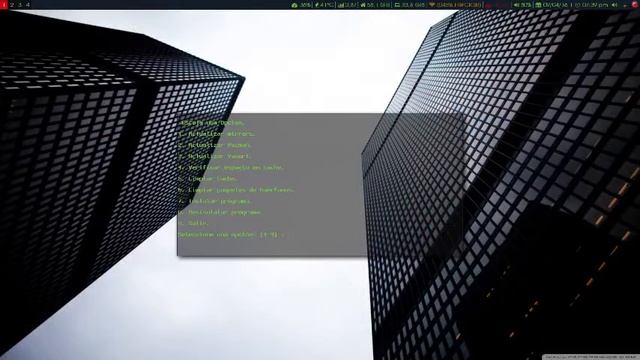The height and width of the screenshot is (360, 640).
Task: Click terminal option 2 "Actualizar Pacman"
Action: pyautogui.click(x=215, y=145)
